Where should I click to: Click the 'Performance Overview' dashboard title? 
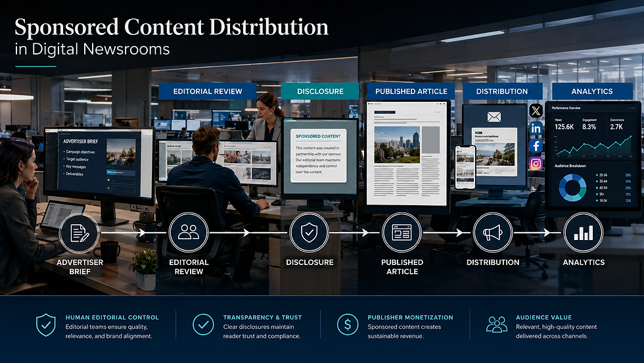(566, 108)
